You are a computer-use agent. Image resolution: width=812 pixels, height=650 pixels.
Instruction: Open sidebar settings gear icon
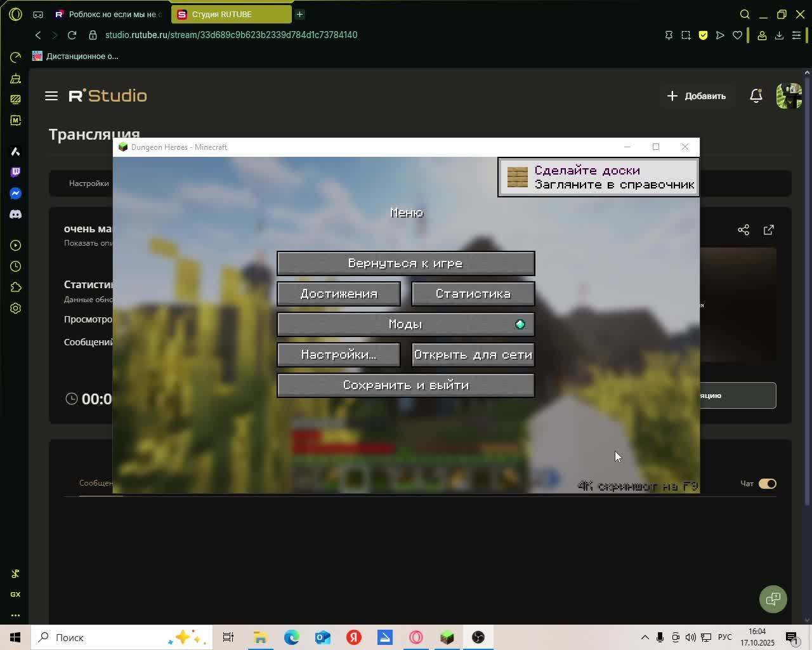pyautogui.click(x=16, y=308)
